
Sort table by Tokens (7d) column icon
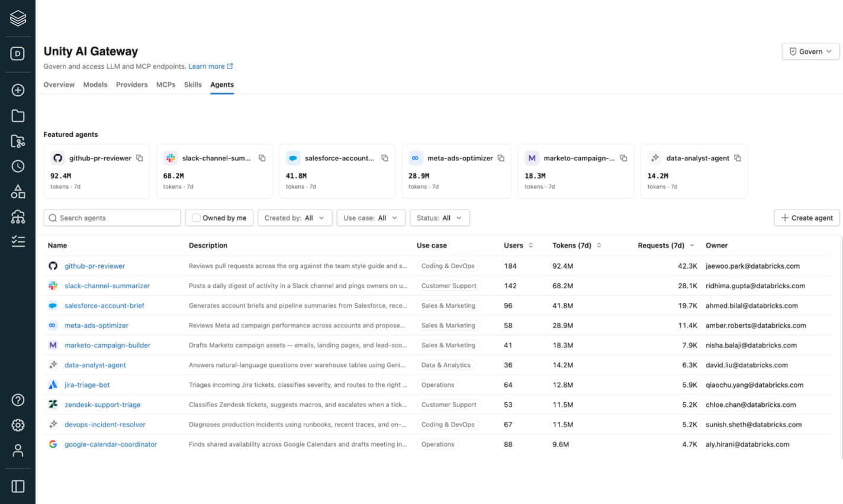coord(599,245)
